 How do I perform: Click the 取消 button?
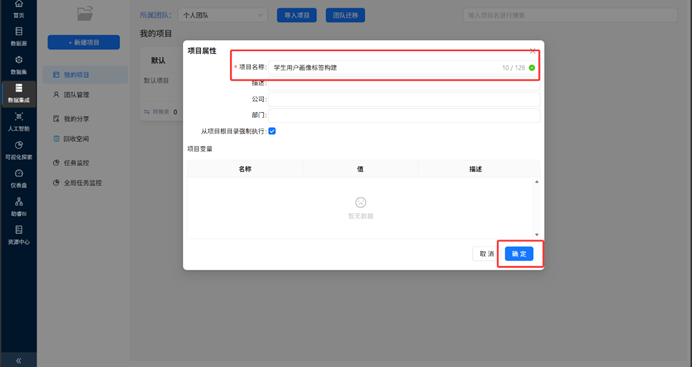tap(486, 254)
